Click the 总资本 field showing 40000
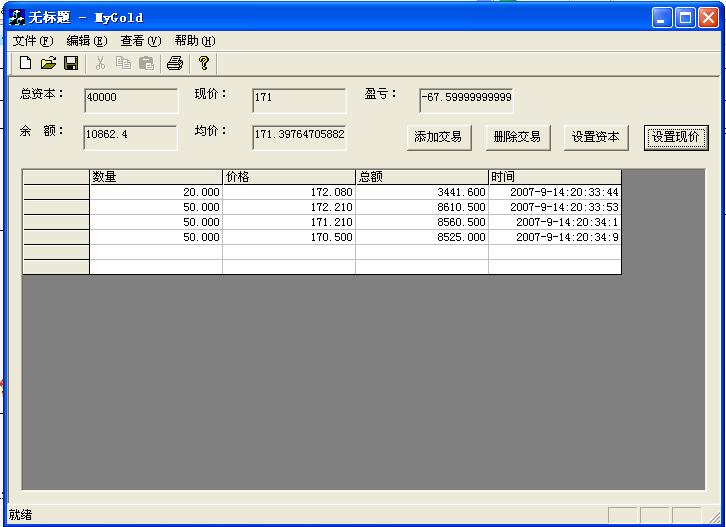 [x=131, y=100]
